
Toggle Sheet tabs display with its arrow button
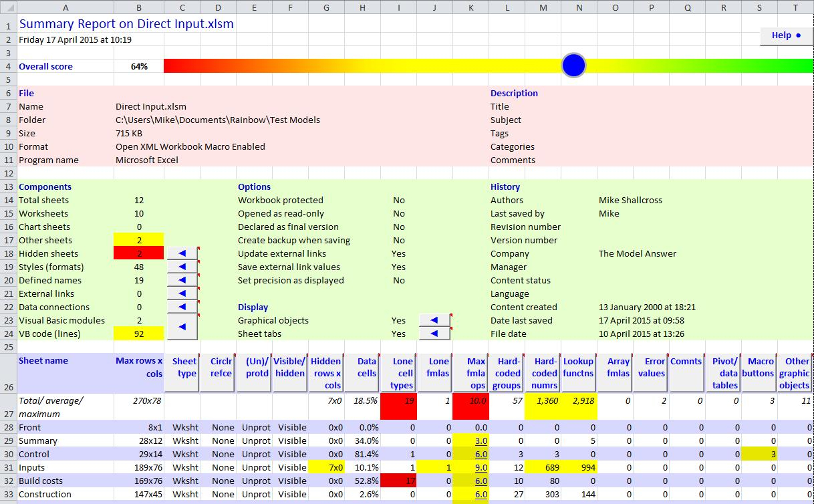pyautogui.click(x=435, y=334)
